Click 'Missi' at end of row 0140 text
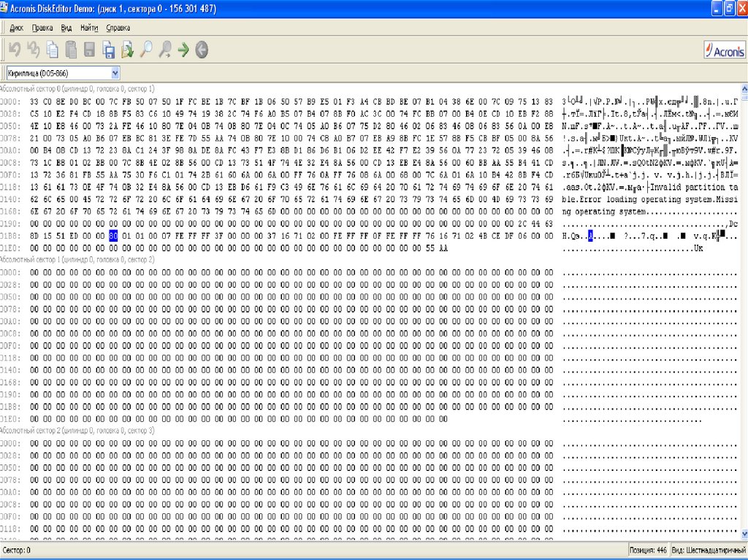748x560 pixels. [x=727, y=199]
